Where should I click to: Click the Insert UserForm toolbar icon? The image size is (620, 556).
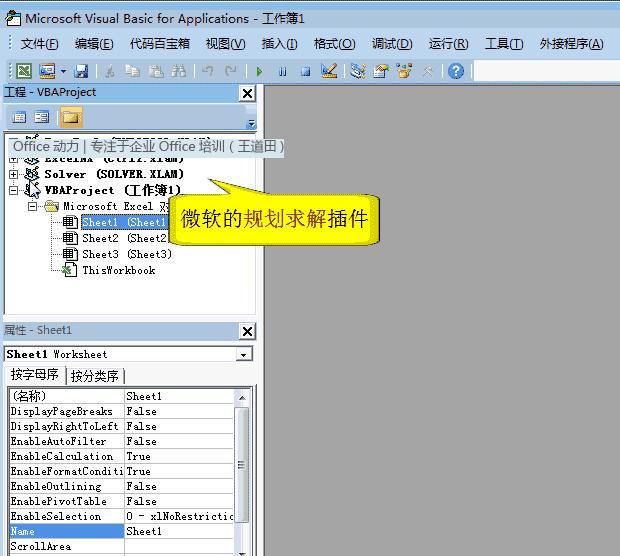pyautogui.click(x=47, y=72)
